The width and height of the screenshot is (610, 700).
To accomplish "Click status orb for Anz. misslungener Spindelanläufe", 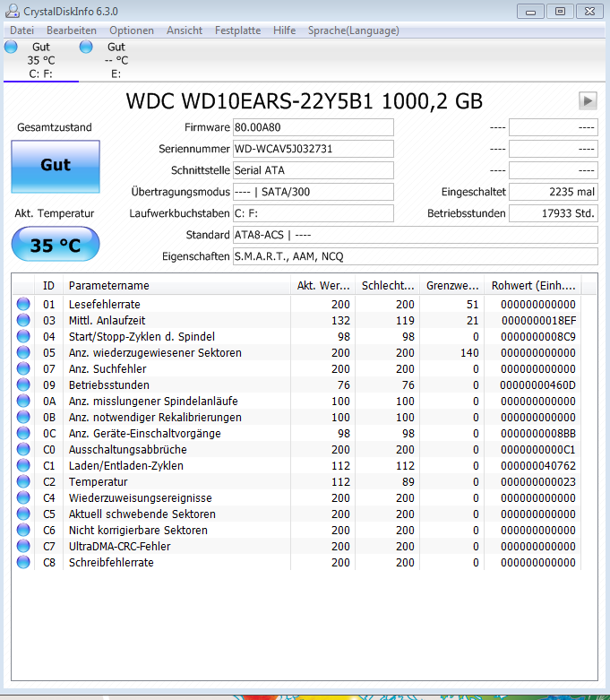I will [23, 401].
